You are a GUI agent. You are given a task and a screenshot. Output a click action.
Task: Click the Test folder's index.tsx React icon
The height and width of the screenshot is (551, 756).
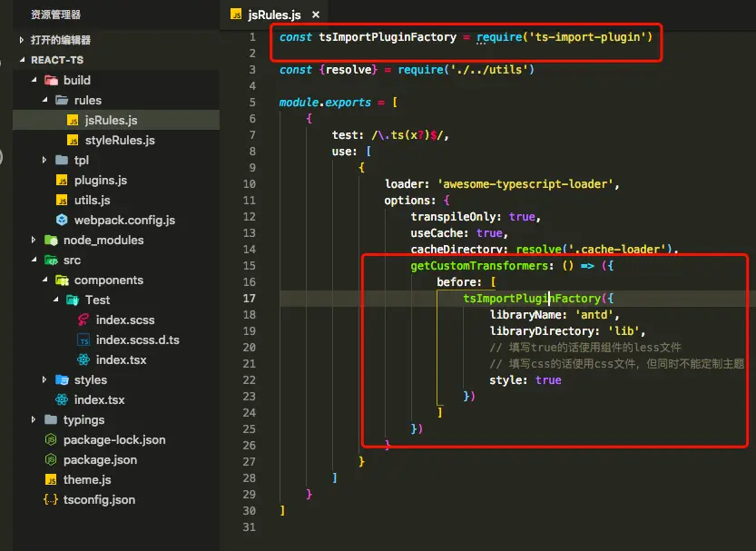point(83,359)
